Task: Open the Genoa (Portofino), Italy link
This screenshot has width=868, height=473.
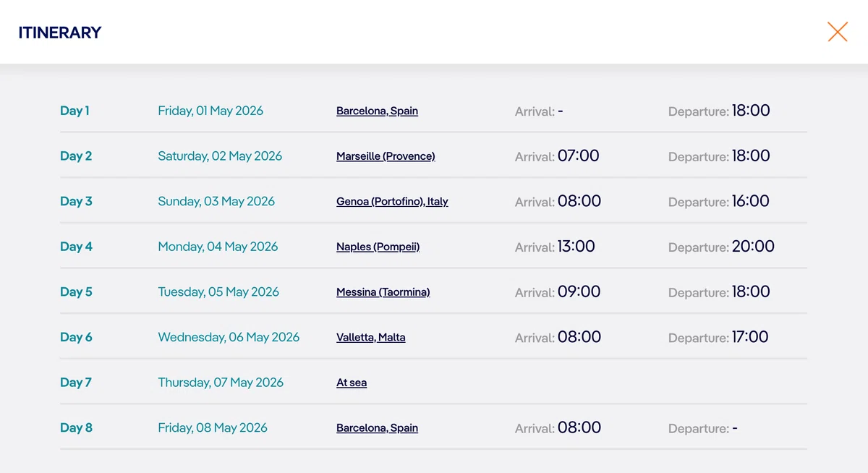Action: 392,201
